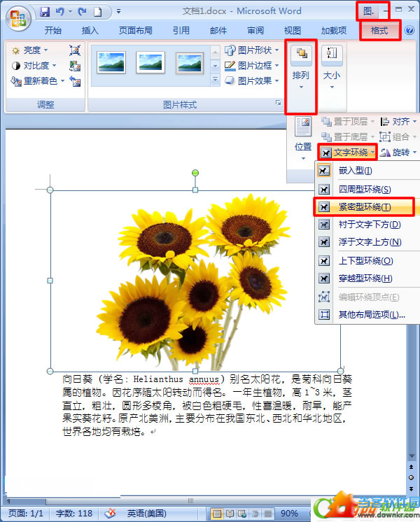Click the top middle resize handle of the picture

(195, 190)
